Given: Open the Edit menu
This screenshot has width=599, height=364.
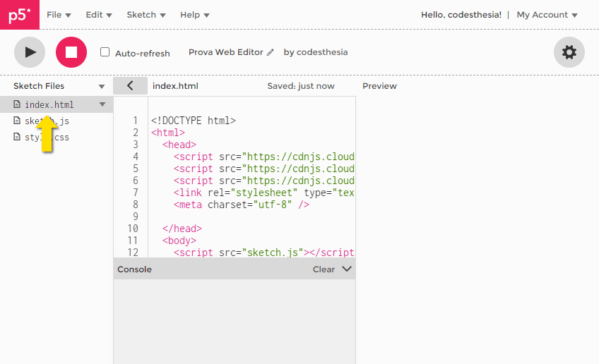Looking at the screenshot, I should (x=99, y=15).
